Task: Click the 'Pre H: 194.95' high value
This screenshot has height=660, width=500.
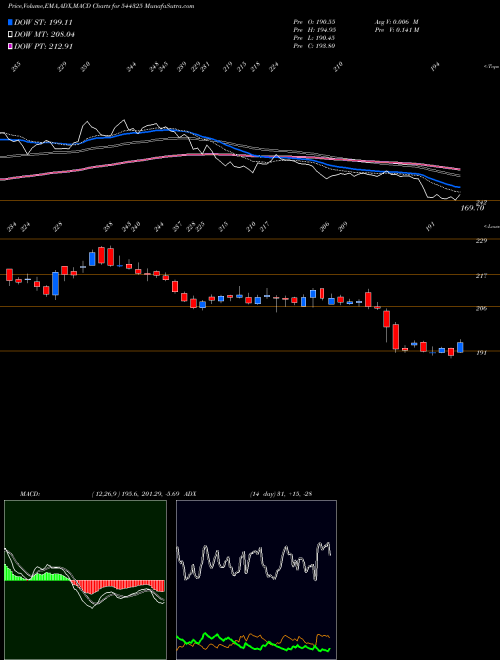Action: coord(314,29)
